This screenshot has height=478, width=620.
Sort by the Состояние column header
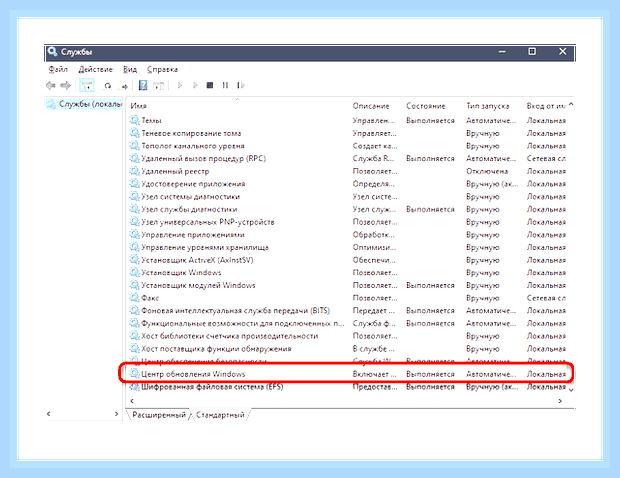[425, 106]
